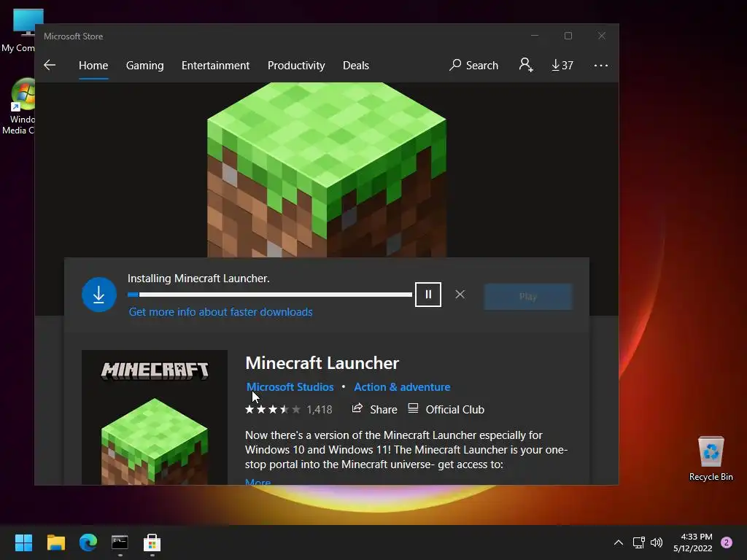This screenshot has width=747, height=560.
Task: Open the Microsoft Studios publisher link
Action: coord(290,386)
